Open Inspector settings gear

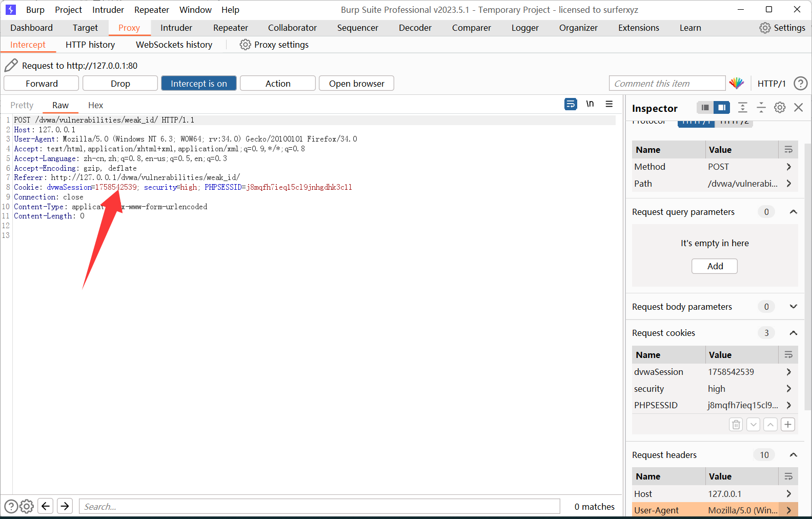[x=780, y=108]
